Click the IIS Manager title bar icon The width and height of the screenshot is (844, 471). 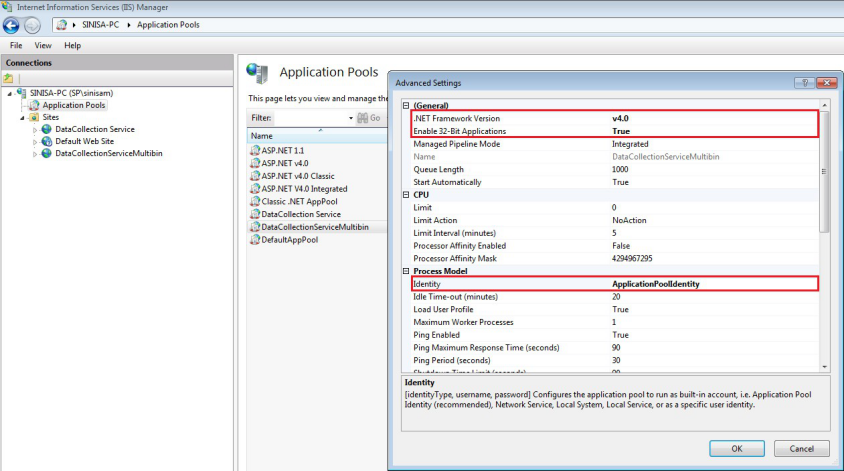point(6,7)
